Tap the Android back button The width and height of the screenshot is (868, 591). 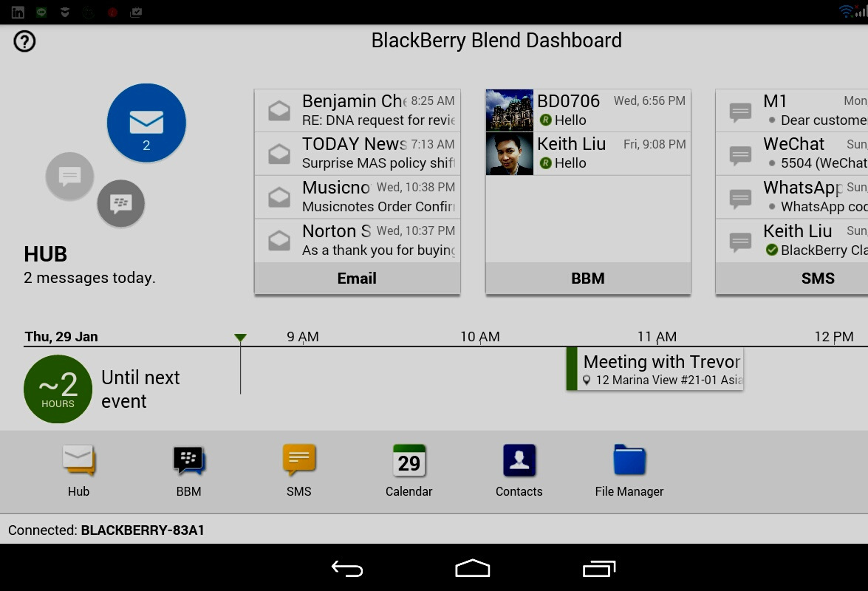[347, 568]
